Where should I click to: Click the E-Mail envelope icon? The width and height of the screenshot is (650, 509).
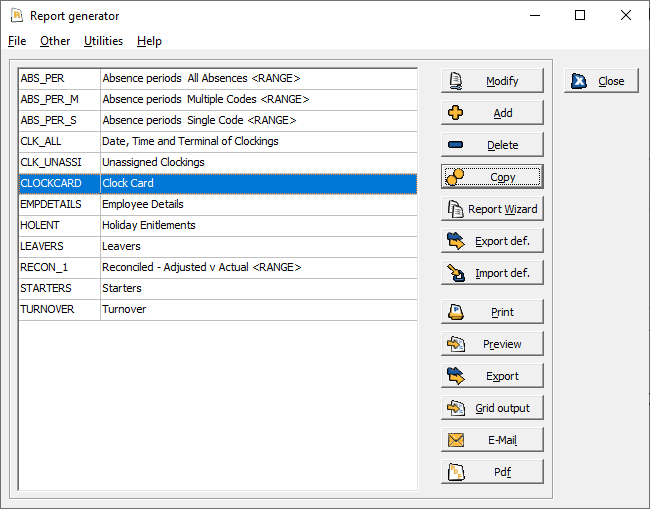click(456, 440)
